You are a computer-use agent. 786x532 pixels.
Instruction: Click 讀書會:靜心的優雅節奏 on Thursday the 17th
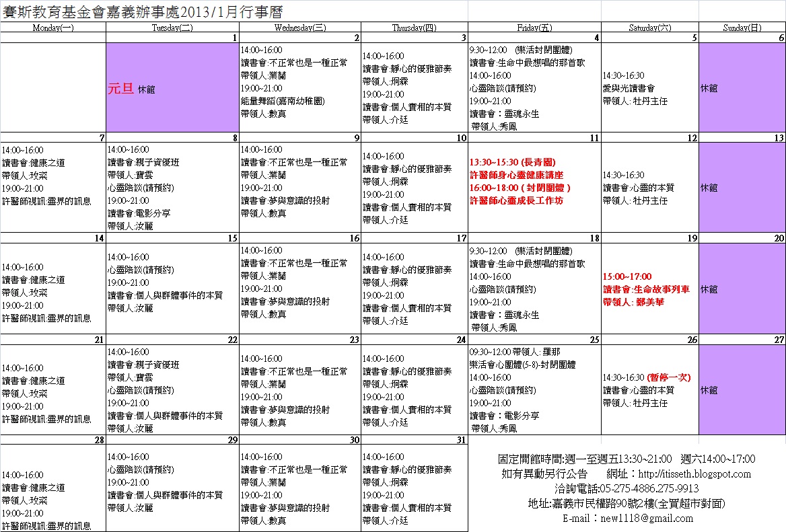[x=407, y=270]
